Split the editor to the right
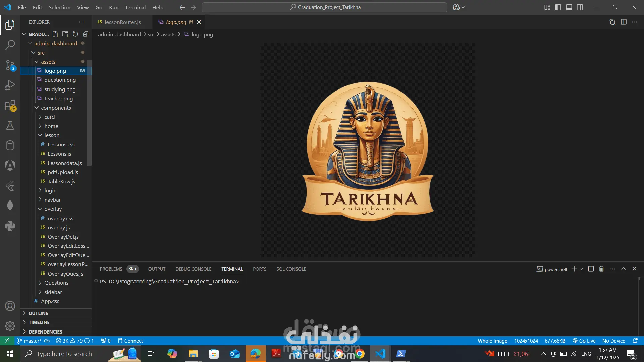644x362 pixels. click(624, 22)
